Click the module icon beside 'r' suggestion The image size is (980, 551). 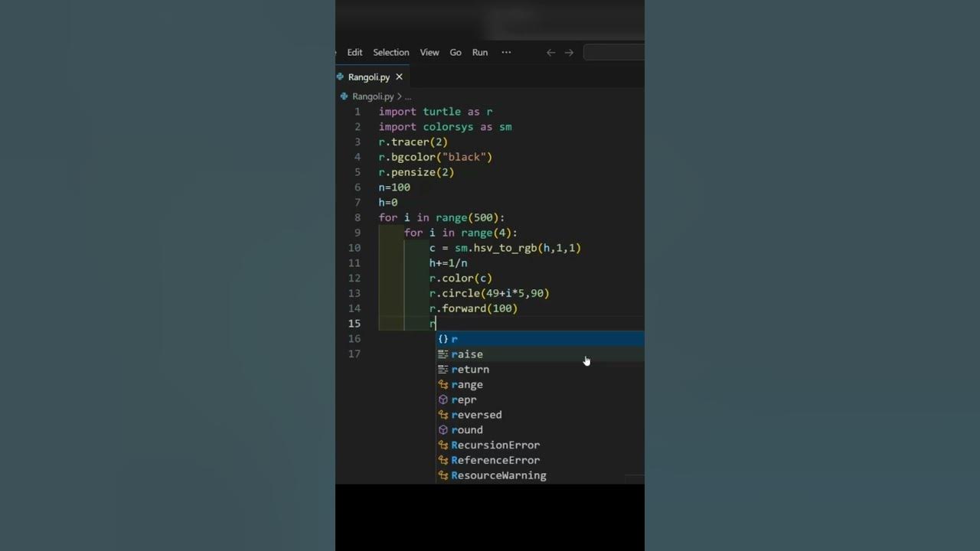point(443,339)
